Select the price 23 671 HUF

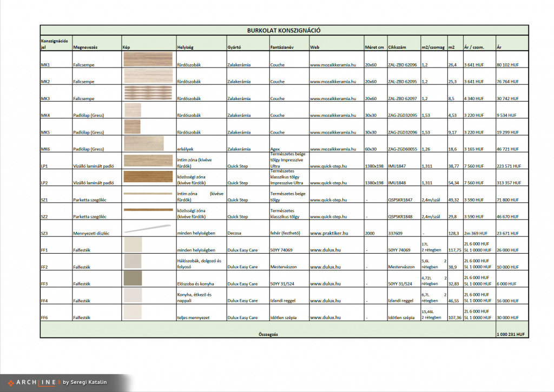[507, 234]
